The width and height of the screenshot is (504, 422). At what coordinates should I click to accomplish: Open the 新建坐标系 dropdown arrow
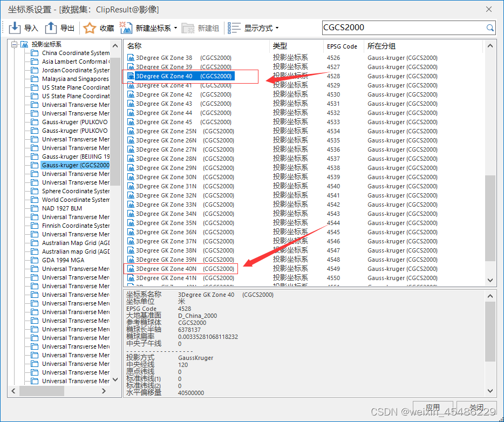175,28
